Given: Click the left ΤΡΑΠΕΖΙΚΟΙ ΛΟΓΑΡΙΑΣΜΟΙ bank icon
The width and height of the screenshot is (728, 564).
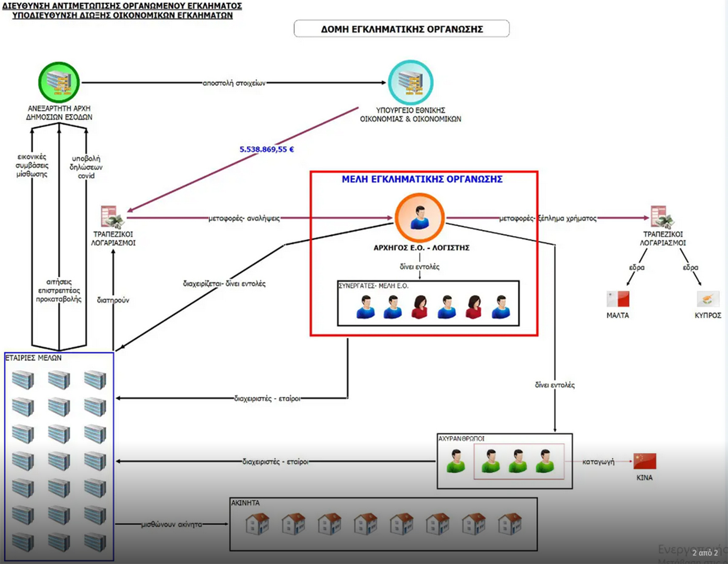Looking at the screenshot, I should coord(112,217).
